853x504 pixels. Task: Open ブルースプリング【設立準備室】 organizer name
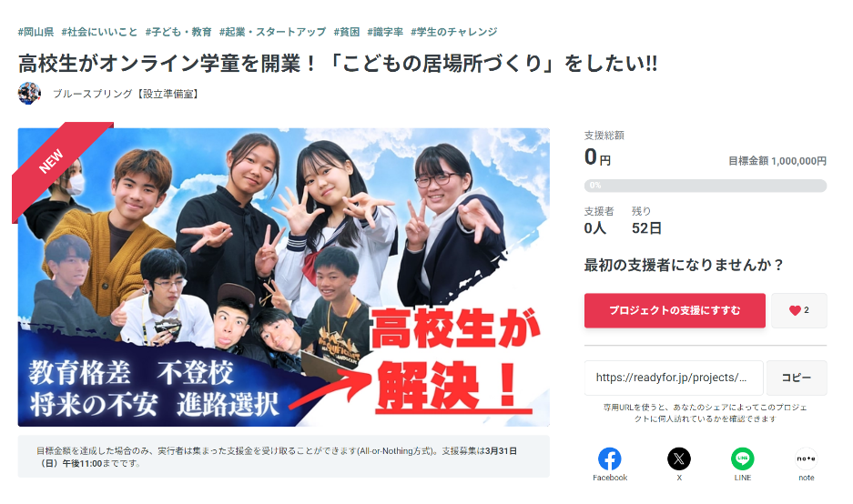click(x=127, y=94)
